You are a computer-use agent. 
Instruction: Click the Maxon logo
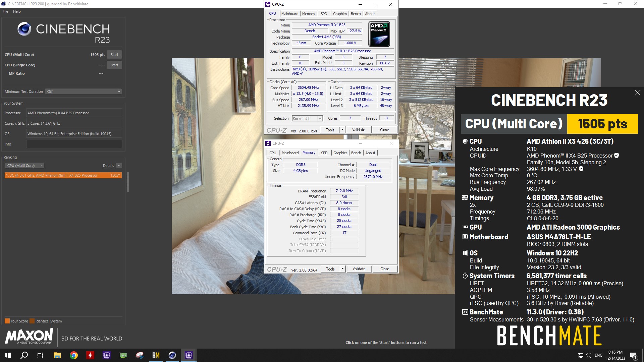coord(29,336)
